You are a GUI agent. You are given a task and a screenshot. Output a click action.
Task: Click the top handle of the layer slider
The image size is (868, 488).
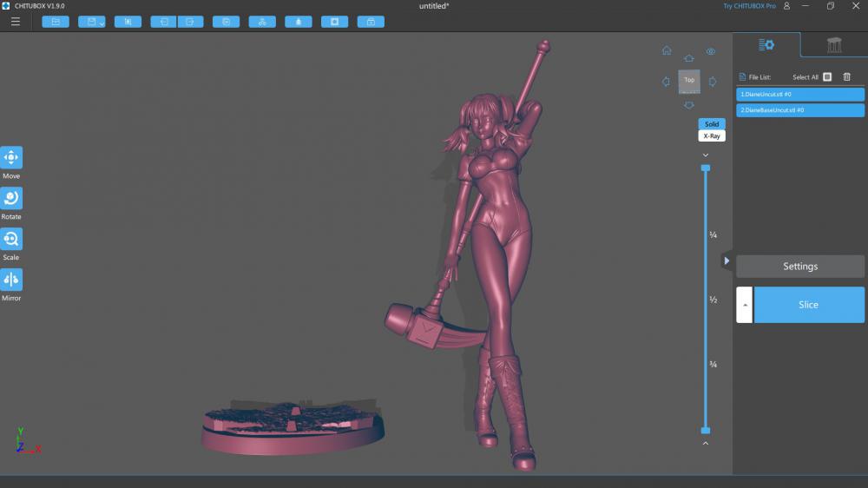click(x=706, y=168)
